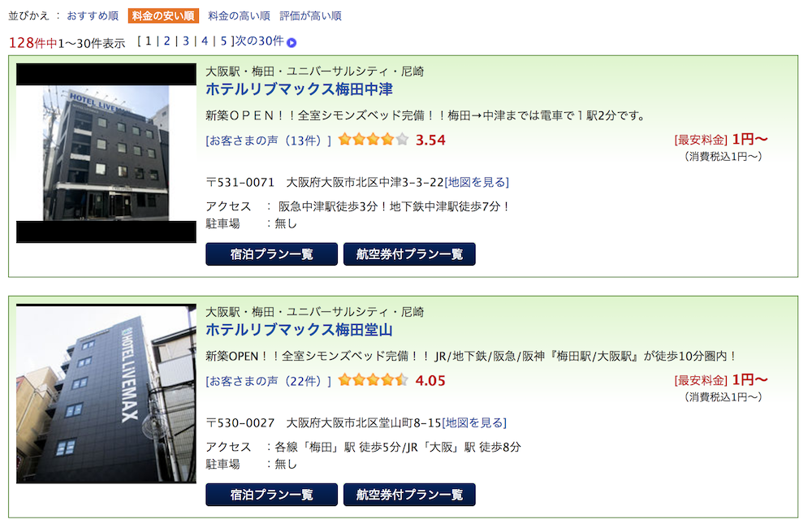Click the star rating for ホテルリブマックス梅田中津
Viewport: 812px width, 528px height.
pyautogui.click(x=373, y=140)
